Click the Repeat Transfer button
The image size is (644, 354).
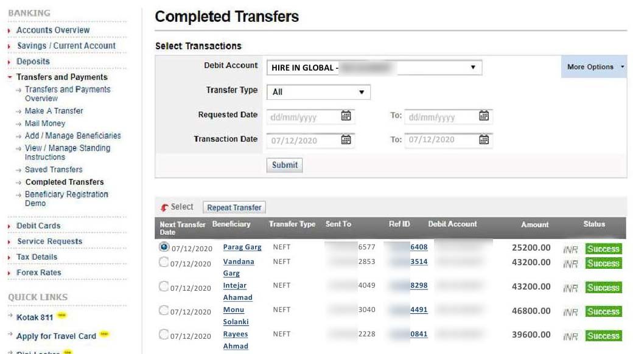234,207
